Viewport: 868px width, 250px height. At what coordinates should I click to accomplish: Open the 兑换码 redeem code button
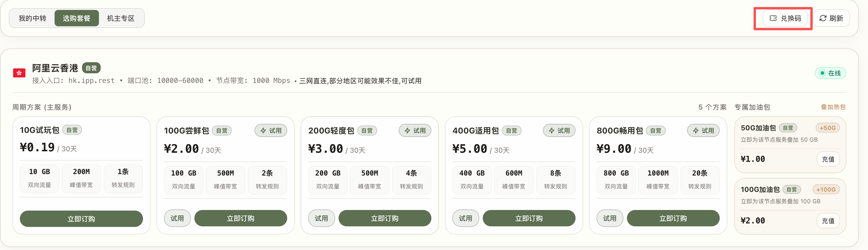coord(785,18)
